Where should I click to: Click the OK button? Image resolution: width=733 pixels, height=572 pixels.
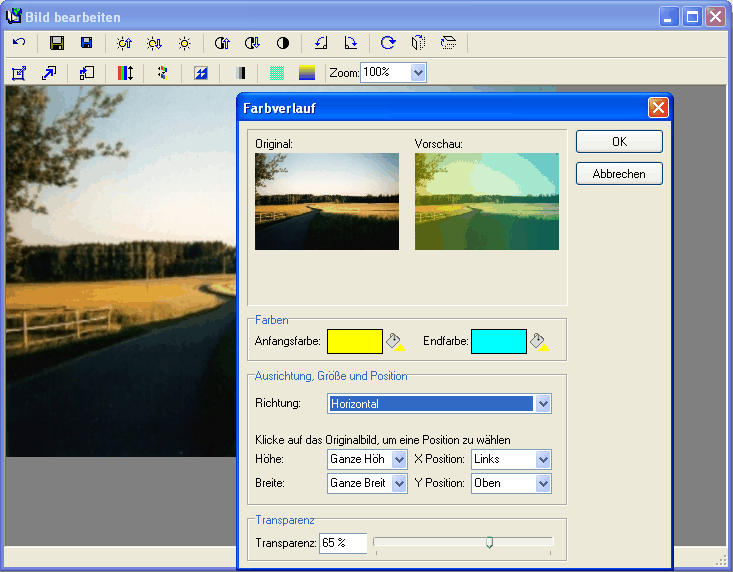(x=619, y=142)
